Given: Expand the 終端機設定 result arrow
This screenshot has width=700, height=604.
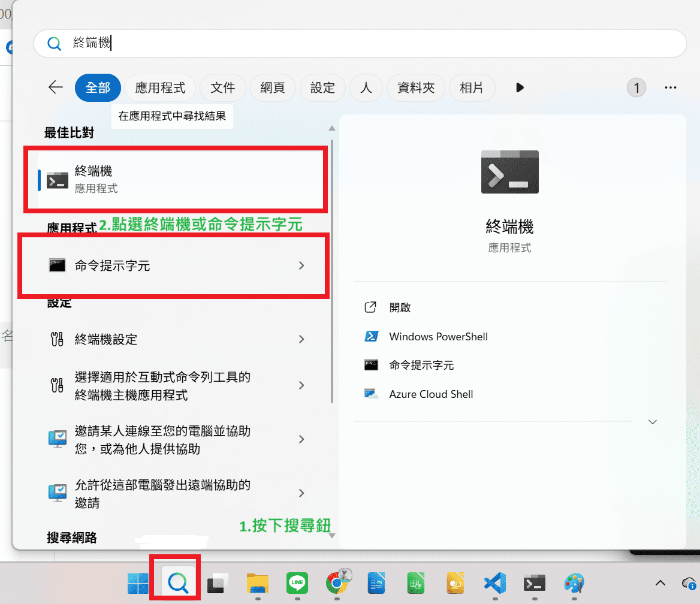Looking at the screenshot, I should [x=301, y=340].
